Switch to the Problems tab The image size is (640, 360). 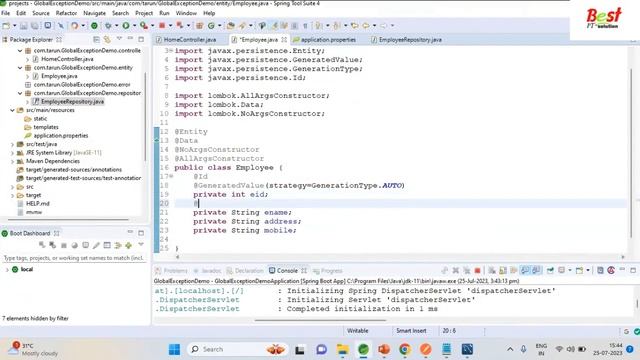pyautogui.click(x=175, y=271)
